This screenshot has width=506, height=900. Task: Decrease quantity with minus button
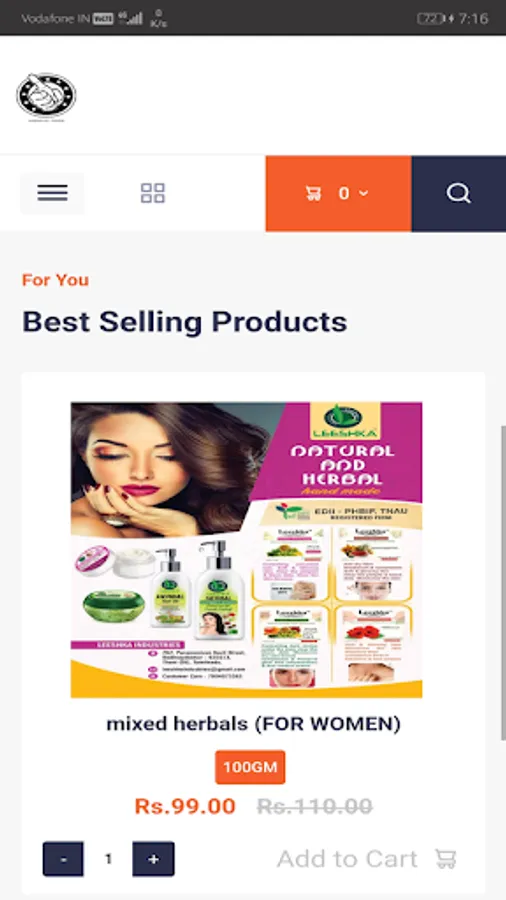pyautogui.click(x=63, y=859)
